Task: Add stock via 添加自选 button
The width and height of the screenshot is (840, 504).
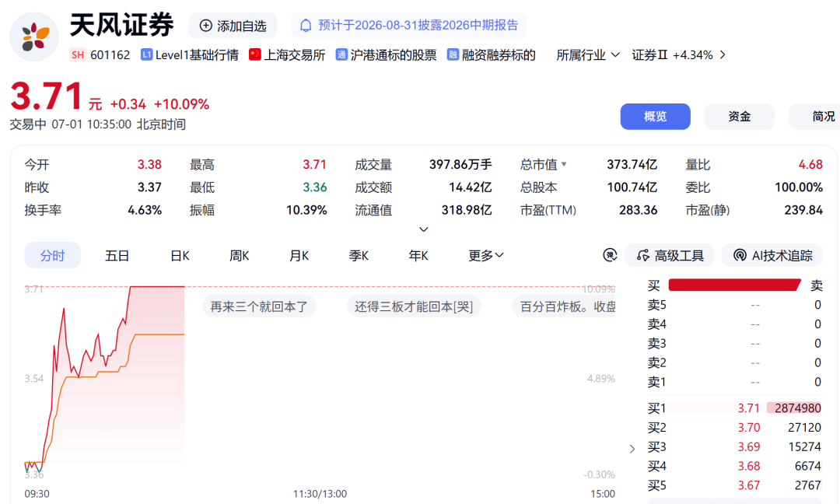Action: tap(233, 26)
